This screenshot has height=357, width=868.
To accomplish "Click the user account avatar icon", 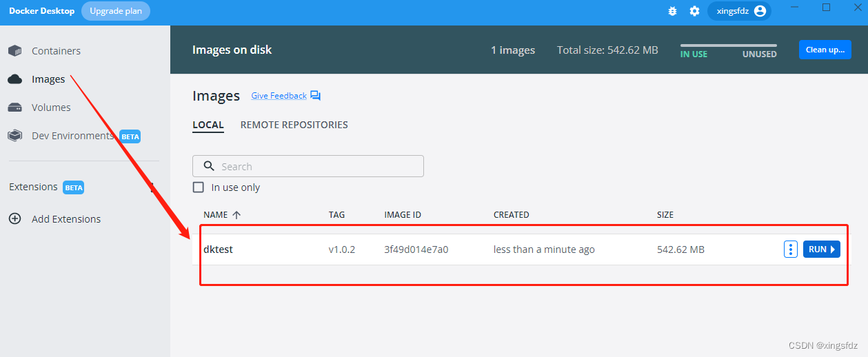I will tap(760, 11).
